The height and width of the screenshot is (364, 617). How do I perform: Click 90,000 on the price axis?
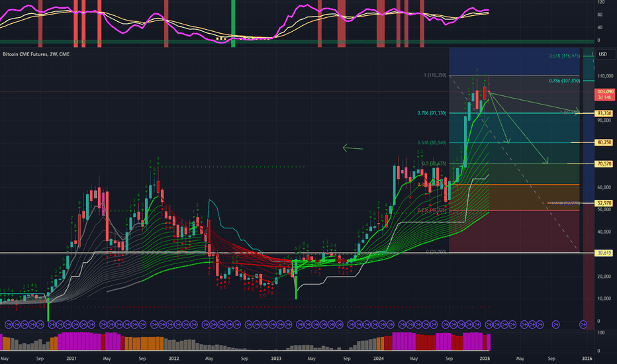click(x=604, y=120)
